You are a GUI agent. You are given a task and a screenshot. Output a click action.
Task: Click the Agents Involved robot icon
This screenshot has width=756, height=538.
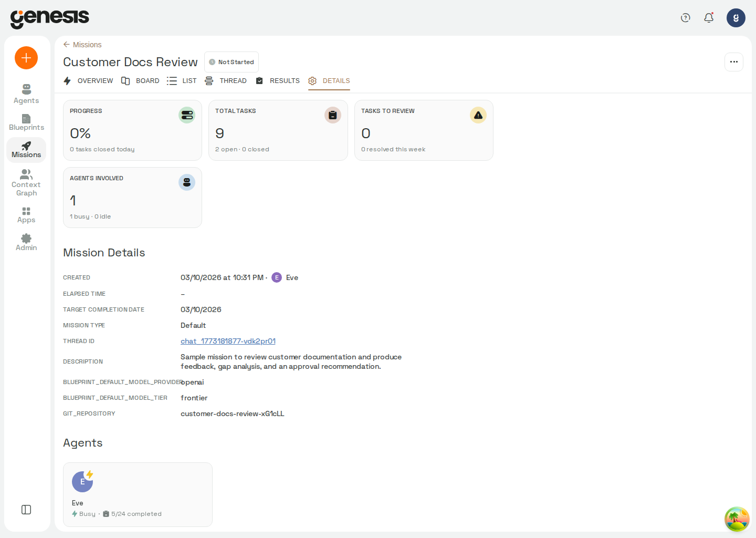click(x=187, y=182)
